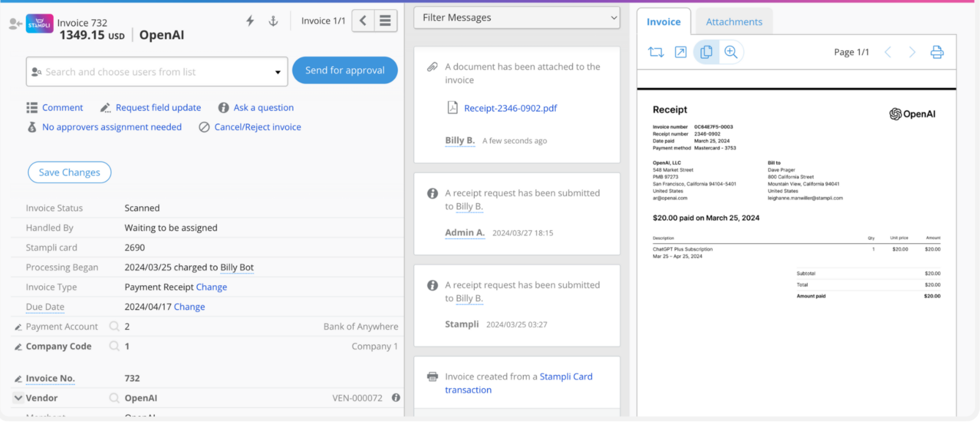Click Cancel/Reject invoice link

(x=258, y=127)
